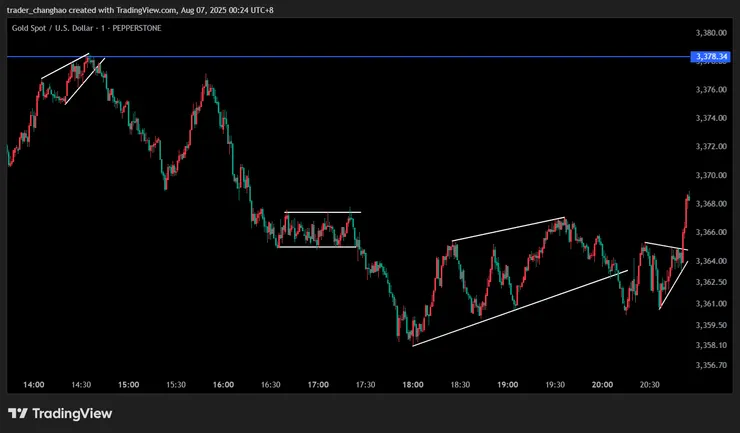
Task: Click the 3,359.50 price axis label
Action: 711,325
